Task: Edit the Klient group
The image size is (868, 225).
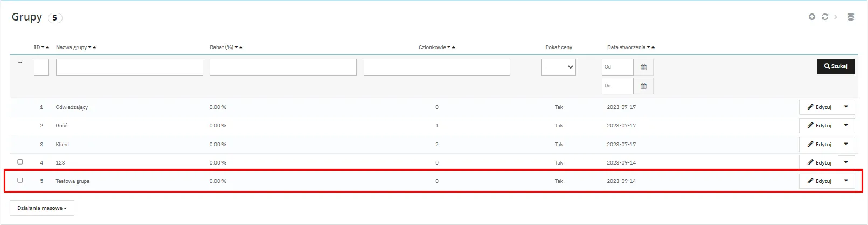Action: pos(819,145)
